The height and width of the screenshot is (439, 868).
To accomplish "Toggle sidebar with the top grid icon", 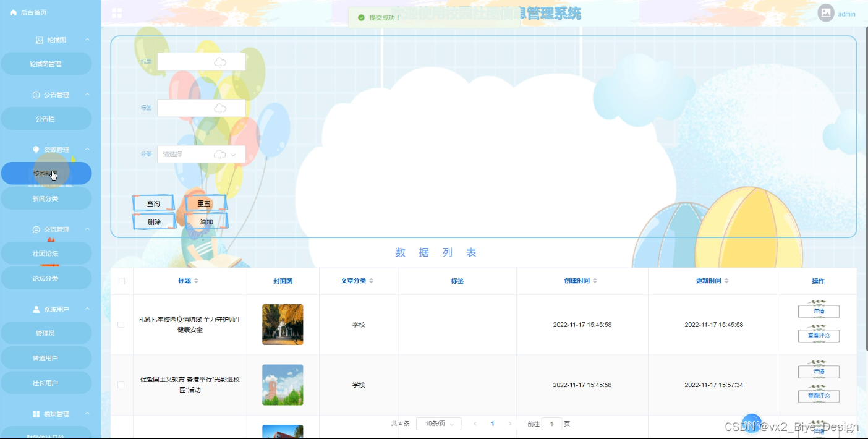I will click(117, 13).
